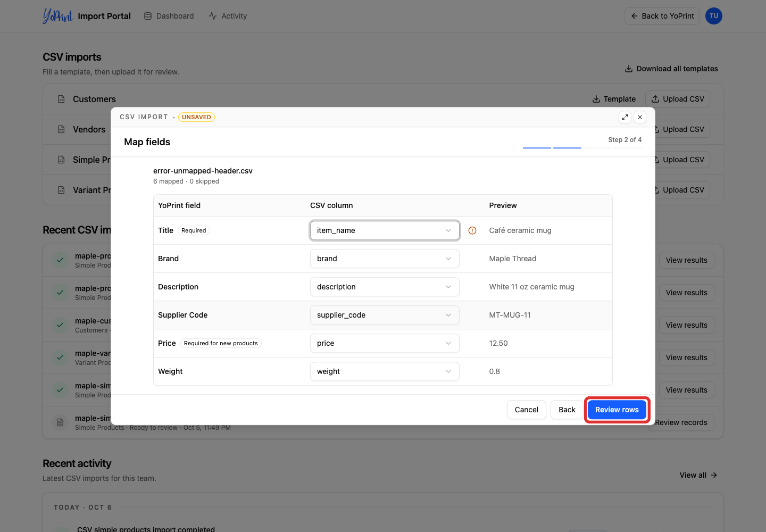Click the warning icon beside item_name
Screen dimensions: 766x532
tap(472, 230)
